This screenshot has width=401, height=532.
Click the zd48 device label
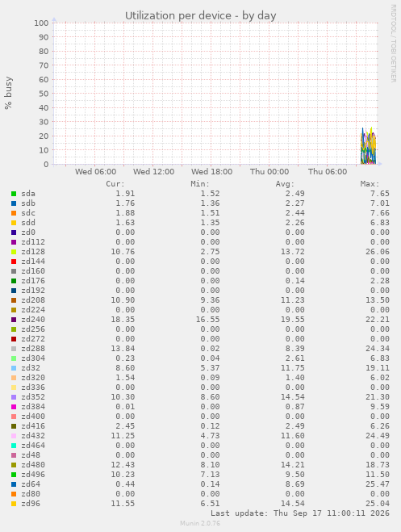[31, 455]
